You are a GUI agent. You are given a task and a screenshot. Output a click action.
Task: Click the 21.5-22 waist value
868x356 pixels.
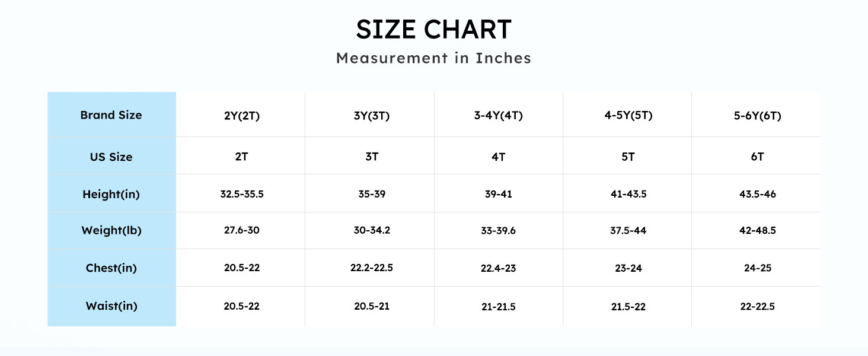tap(628, 306)
